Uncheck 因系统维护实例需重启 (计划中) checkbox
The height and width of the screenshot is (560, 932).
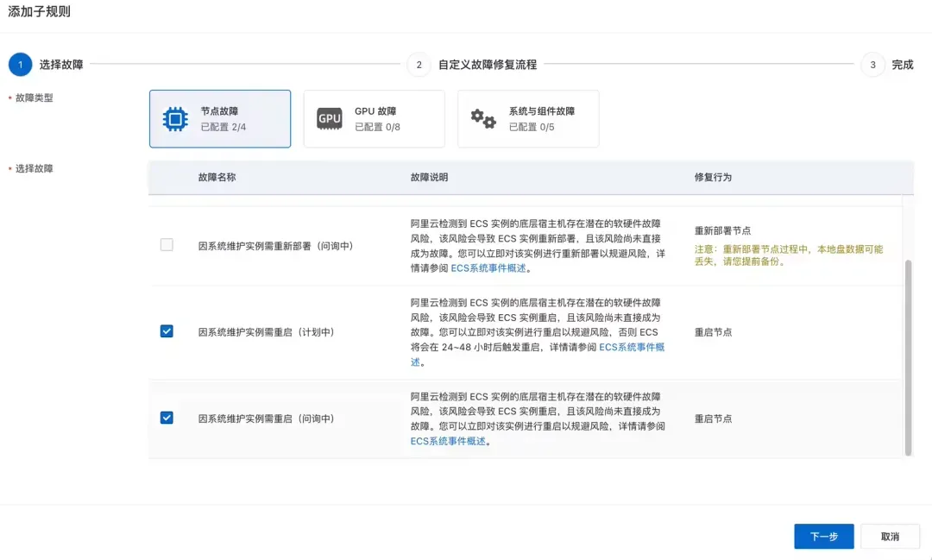(x=167, y=331)
